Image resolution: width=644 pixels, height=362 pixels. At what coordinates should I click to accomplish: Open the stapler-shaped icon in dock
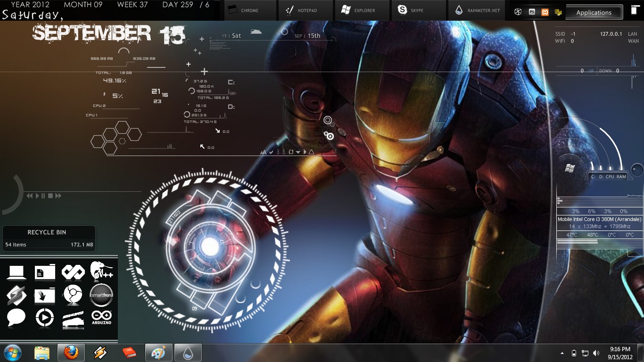coord(73,320)
